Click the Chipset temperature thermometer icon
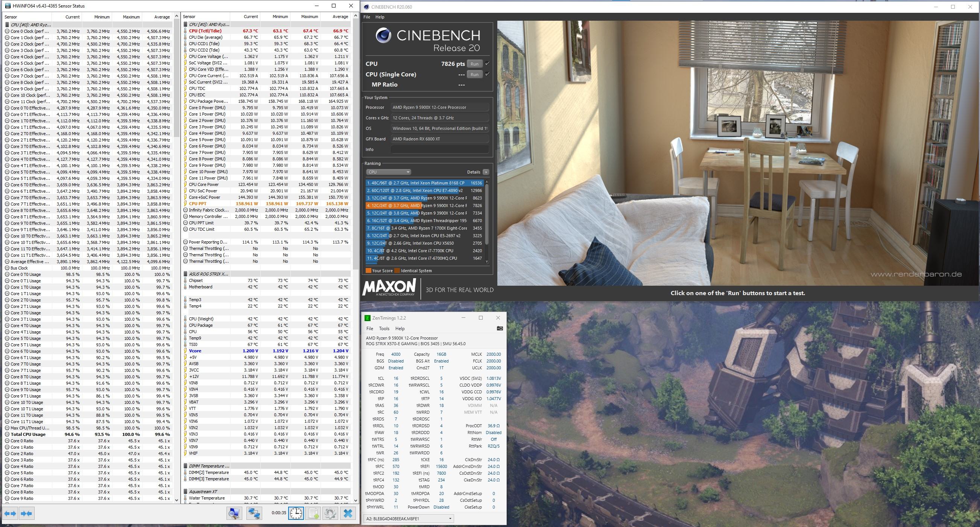 click(x=185, y=280)
